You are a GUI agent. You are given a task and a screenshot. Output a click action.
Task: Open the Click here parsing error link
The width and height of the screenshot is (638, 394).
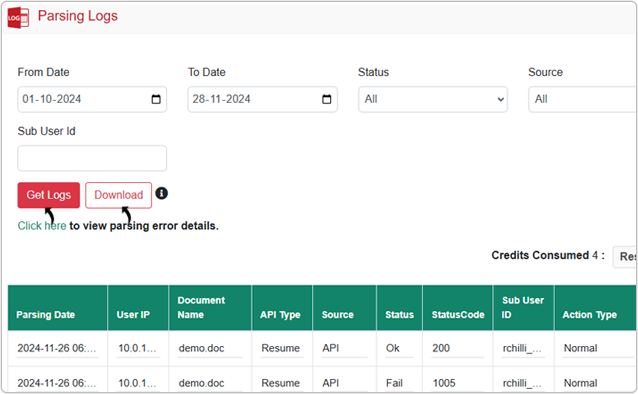click(x=42, y=226)
